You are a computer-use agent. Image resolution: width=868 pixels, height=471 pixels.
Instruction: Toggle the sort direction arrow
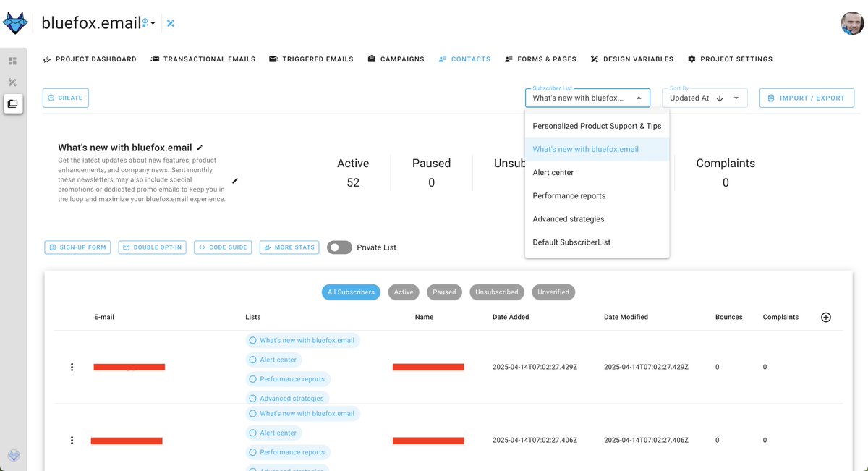(x=718, y=98)
